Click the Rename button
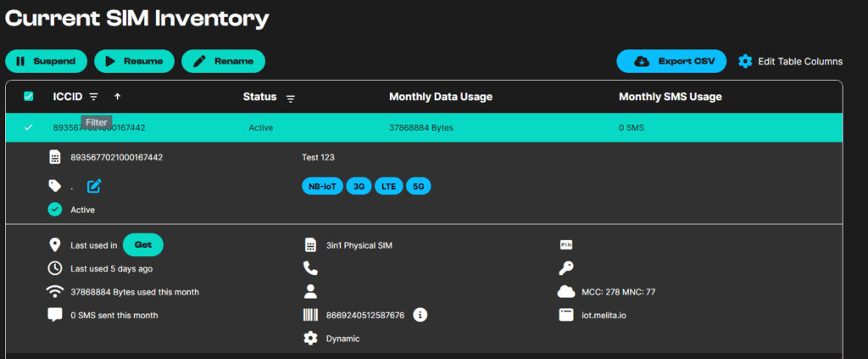This screenshot has width=868, height=359. tap(223, 61)
